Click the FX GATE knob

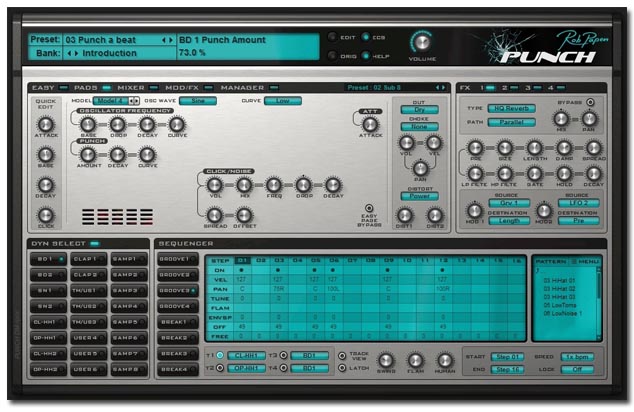pyautogui.click(x=535, y=174)
